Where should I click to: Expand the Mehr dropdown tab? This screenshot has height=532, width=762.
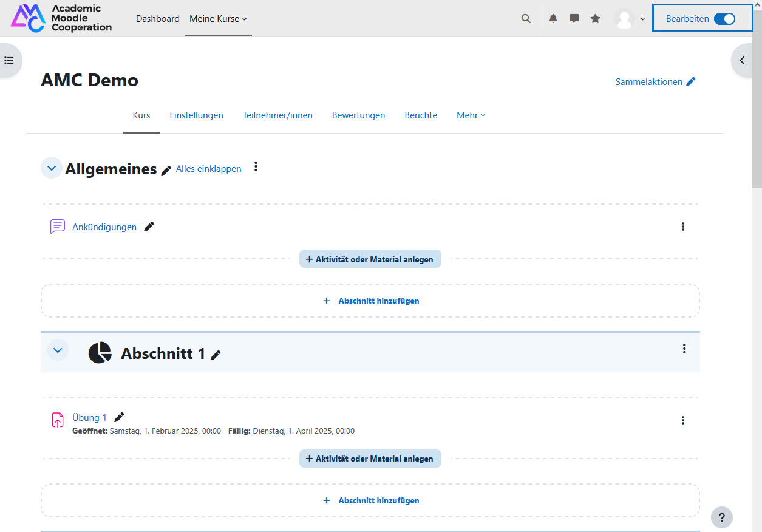point(471,115)
